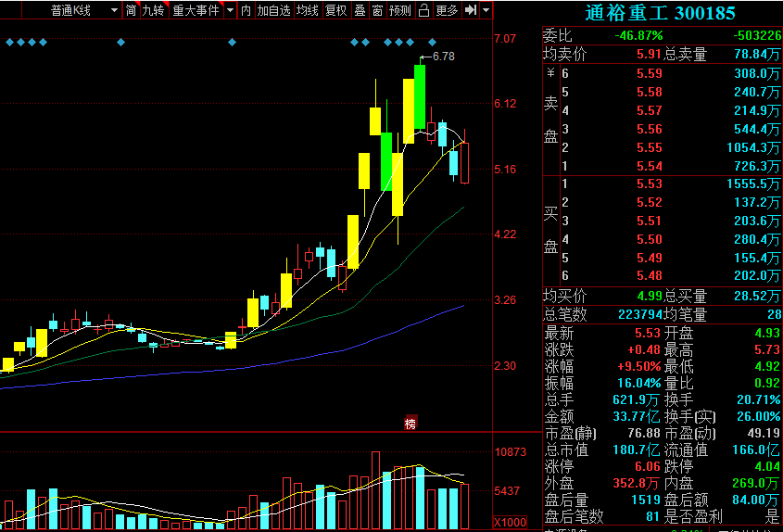The image size is (783, 532).
Task: Click the 6.78 high price label
Action: tap(444, 57)
